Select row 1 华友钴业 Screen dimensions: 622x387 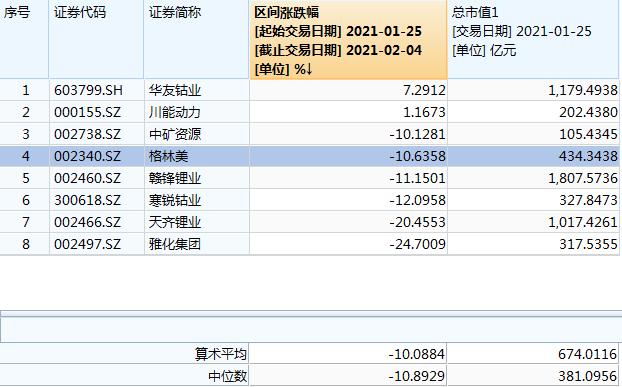pos(309,90)
